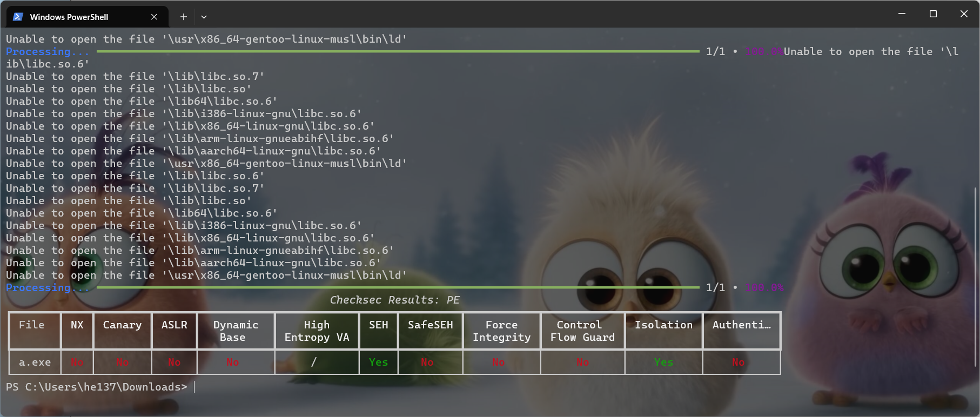Click the first '\lib\i386-linux-gnu\libc.so.6' error line
The width and height of the screenshot is (980, 417).
[184, 113]
